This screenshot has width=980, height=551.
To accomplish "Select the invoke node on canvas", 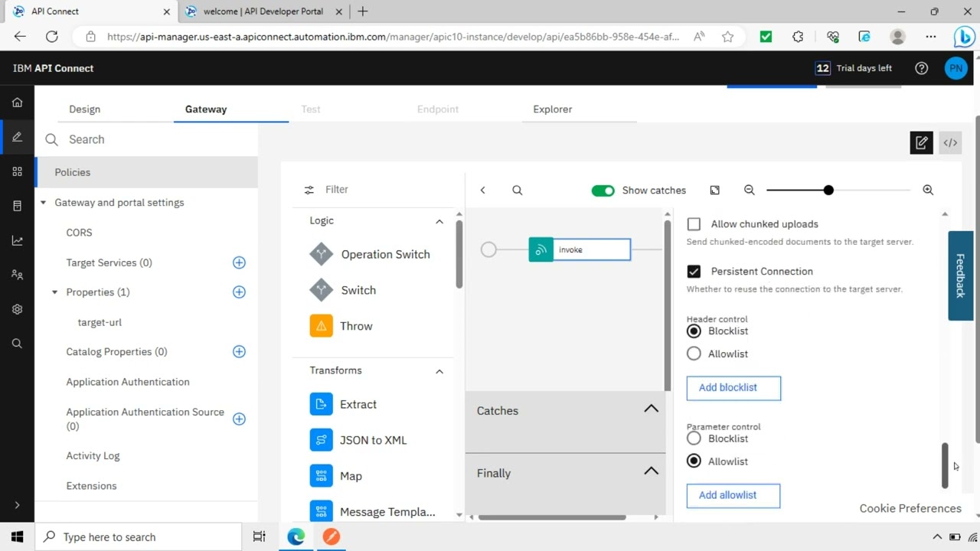I will 580,249.
